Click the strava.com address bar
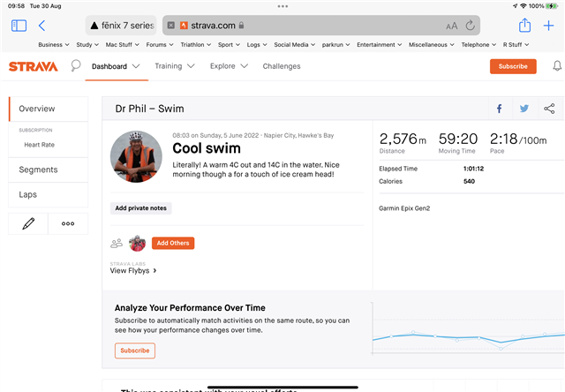565x392 pixels. [x=321, y=26]
